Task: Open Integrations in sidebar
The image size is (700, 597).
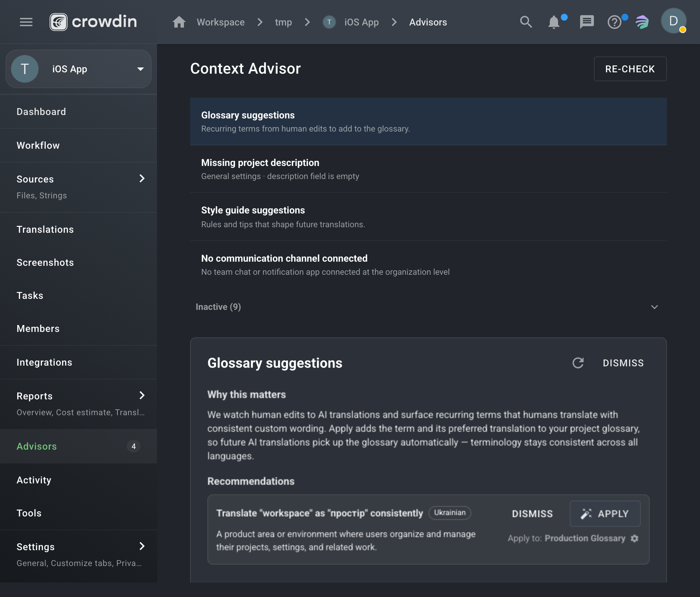Action: pyautogui.click(x=79, y=362)
